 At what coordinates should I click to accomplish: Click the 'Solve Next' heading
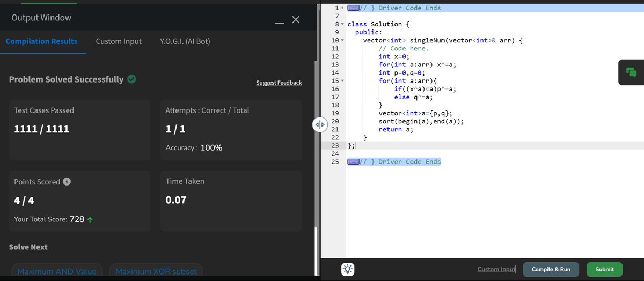click(x=28, y=247)
